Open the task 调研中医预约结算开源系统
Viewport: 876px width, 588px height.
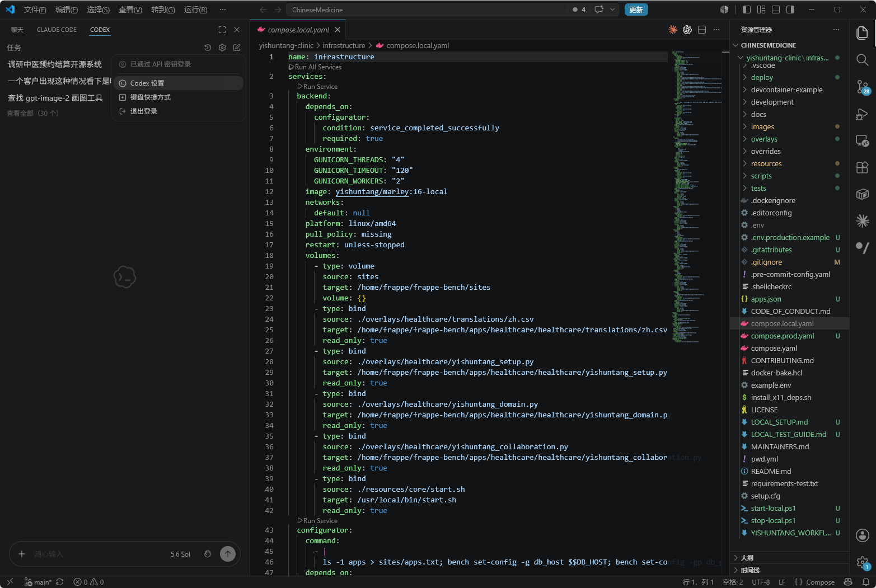pyautogui.click(x=55, y=64)
